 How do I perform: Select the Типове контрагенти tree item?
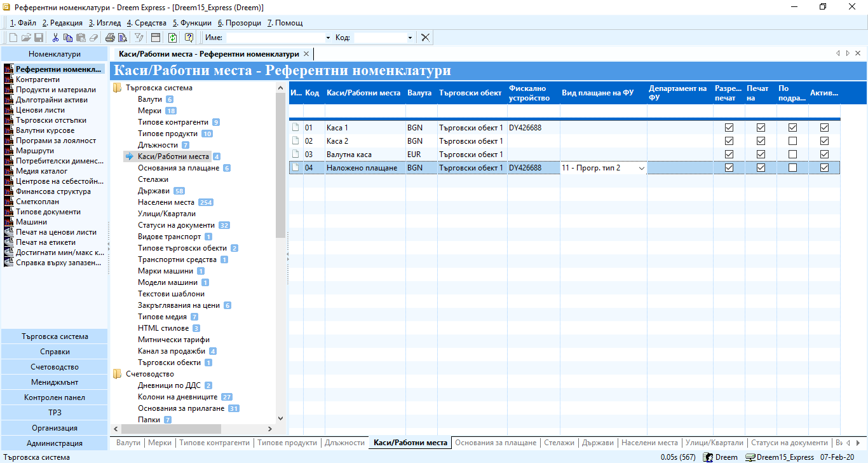(173, 122)
